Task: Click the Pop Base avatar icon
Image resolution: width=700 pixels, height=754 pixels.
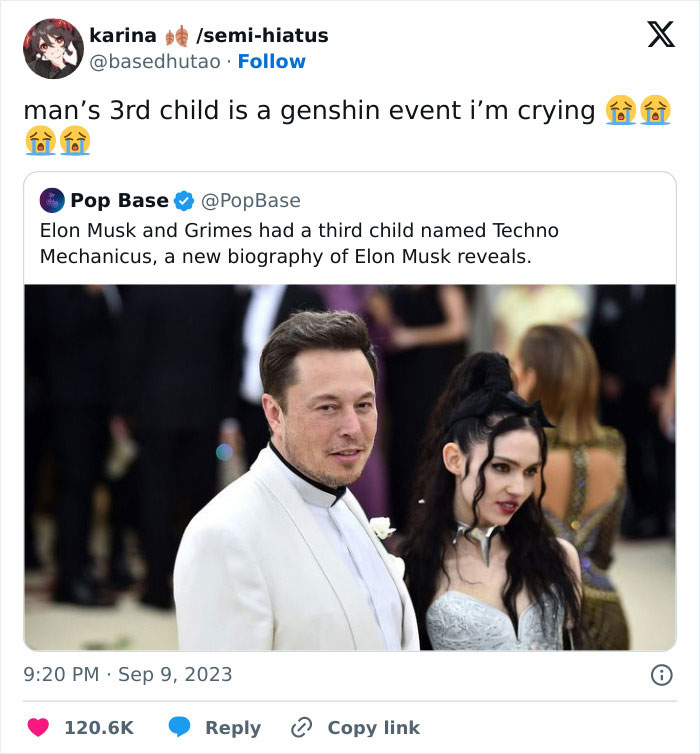Action: click(x=52, y=201)
